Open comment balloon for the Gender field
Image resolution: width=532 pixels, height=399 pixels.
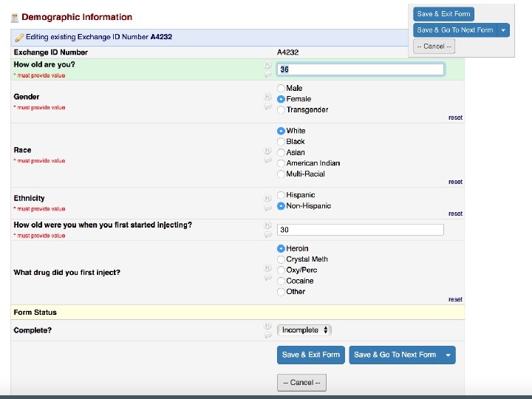[267, 107]
